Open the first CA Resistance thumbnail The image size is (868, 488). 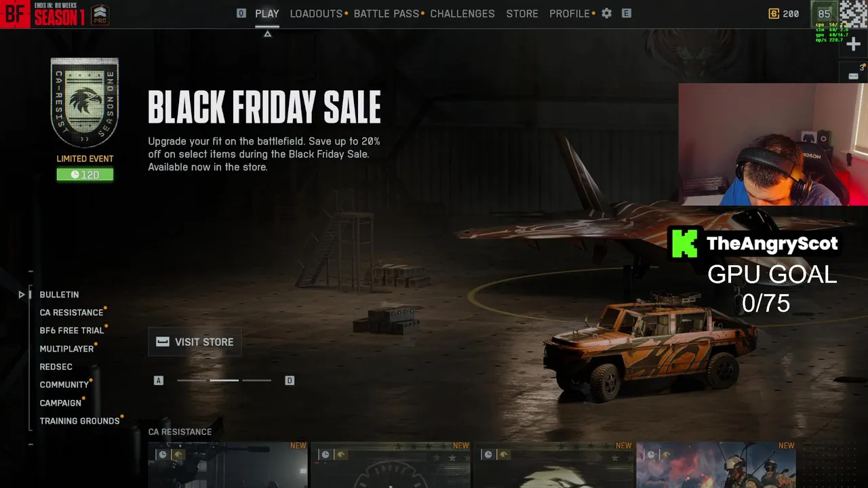coord(228,465)
